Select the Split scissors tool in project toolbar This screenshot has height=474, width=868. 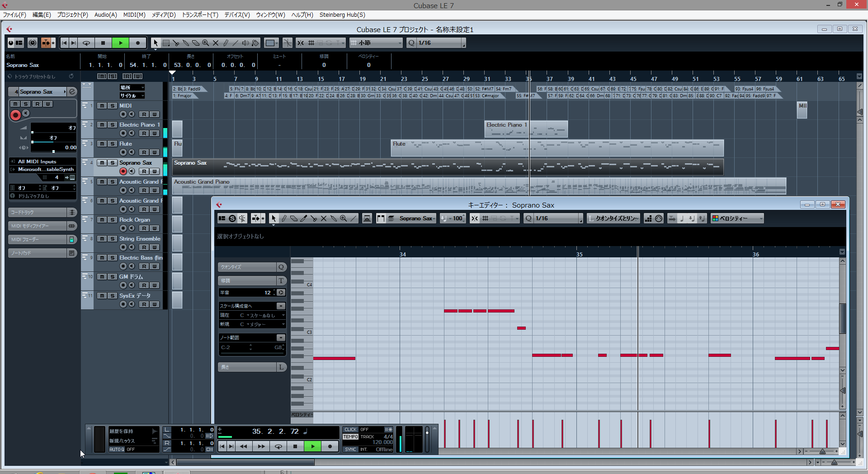coord(176,43)
